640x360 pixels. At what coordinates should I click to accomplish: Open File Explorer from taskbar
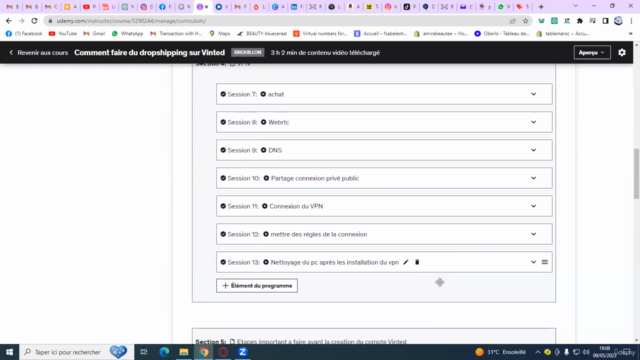coord(184,352)
